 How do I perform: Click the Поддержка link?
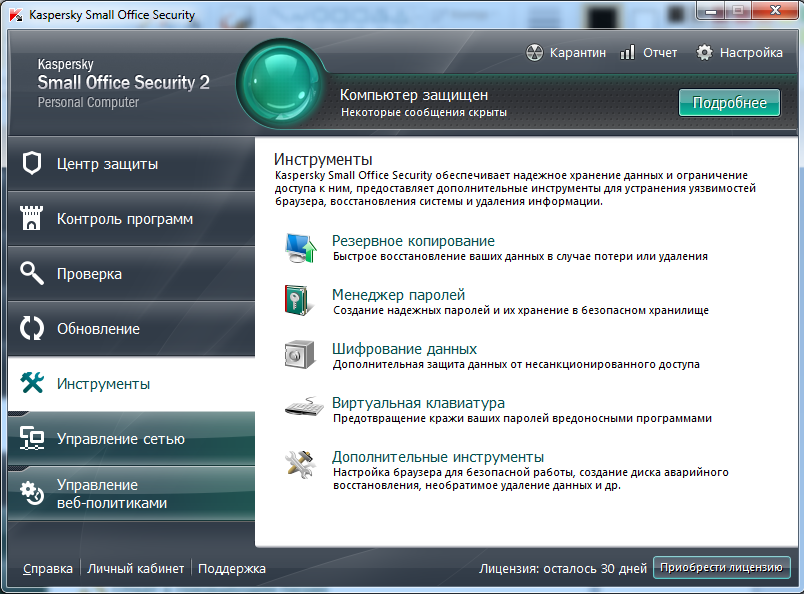[232, 568]
